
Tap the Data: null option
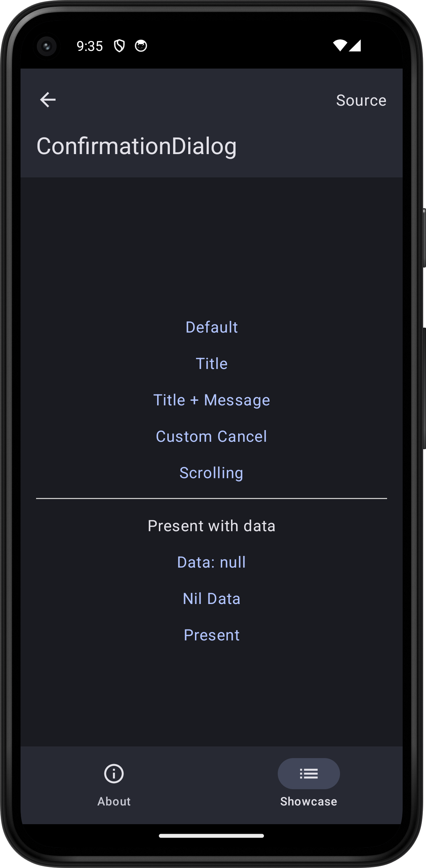click(212, 562)
